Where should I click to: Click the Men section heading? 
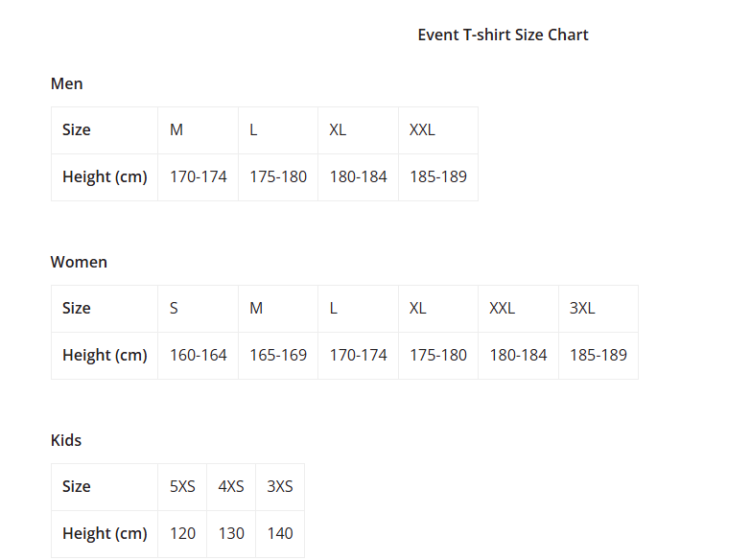coord(66,83)
